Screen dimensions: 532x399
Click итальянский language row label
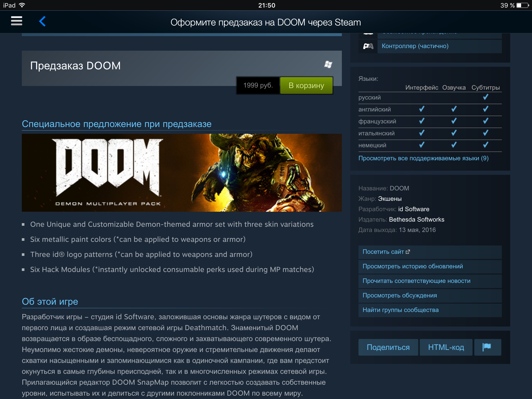click(x=376, y=133)
